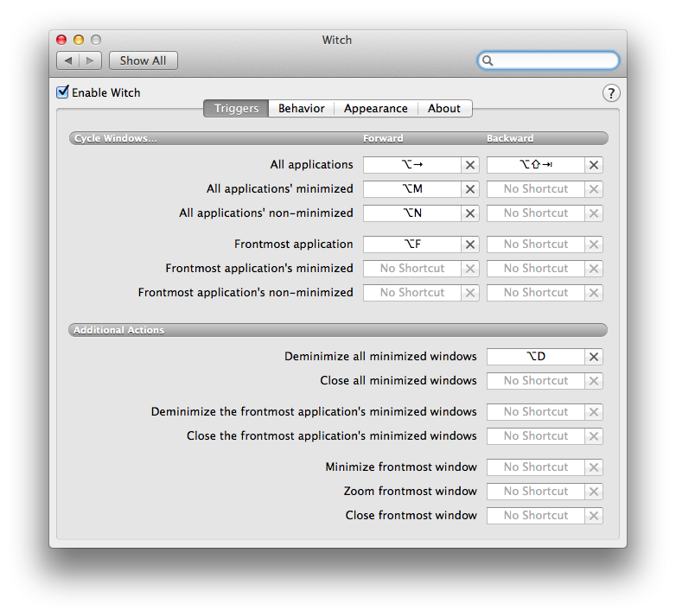Screen dimensions: 676x616
Task: Set Frontmost application's non-minimized backward shortcut
Action: coord(536,293)
